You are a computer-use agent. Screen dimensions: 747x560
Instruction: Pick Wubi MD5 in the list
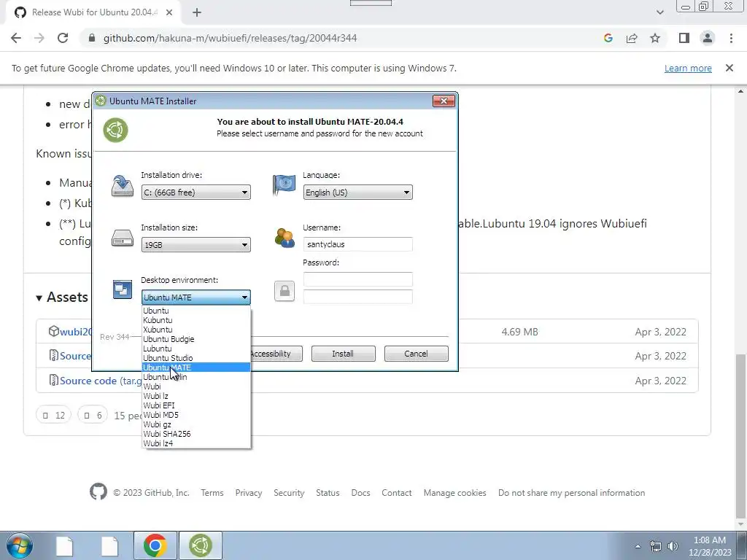pyautogui.click(x=196, y=415)
